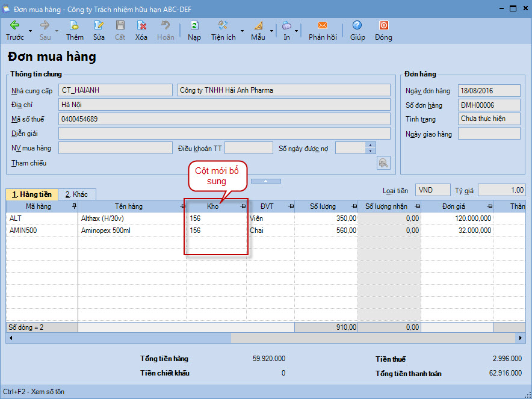Switch to the 1. Hàng tiền tab

tap(32, 194)
